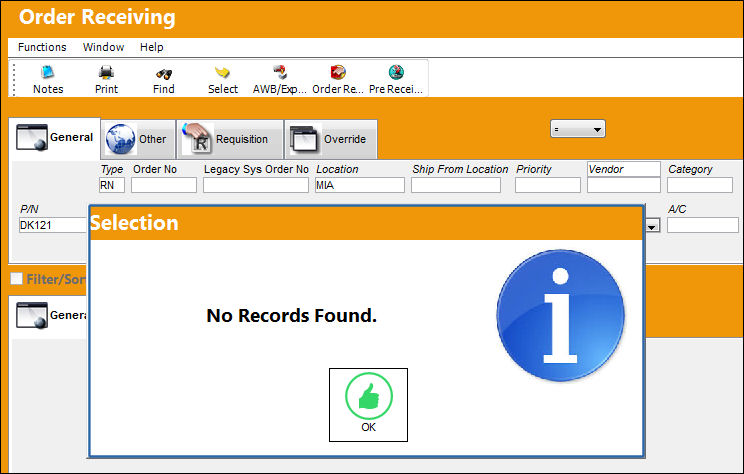This screenshot has width=744, height=474.
Task: Open the Override tab
Action: pos(331,139)
